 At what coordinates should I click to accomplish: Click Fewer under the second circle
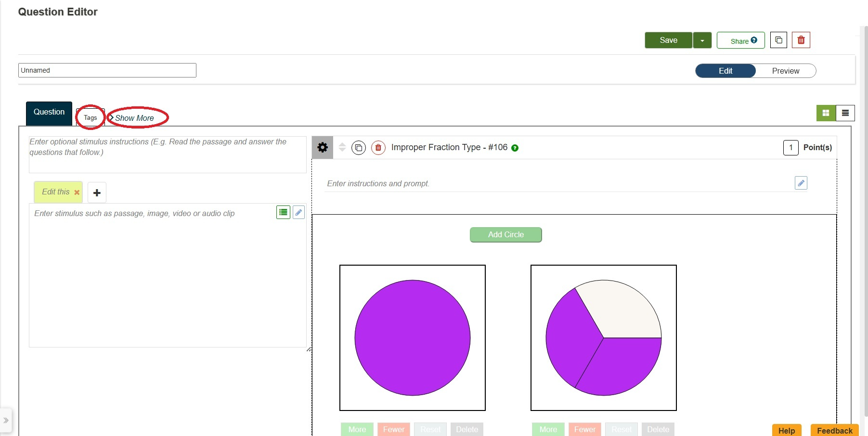[x=585, y=429]
